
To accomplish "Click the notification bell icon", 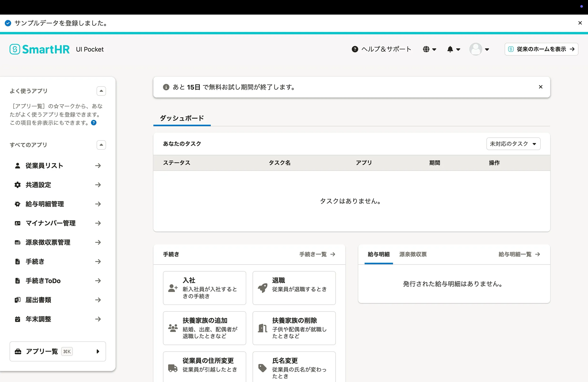I will click(x=450, y=49).
